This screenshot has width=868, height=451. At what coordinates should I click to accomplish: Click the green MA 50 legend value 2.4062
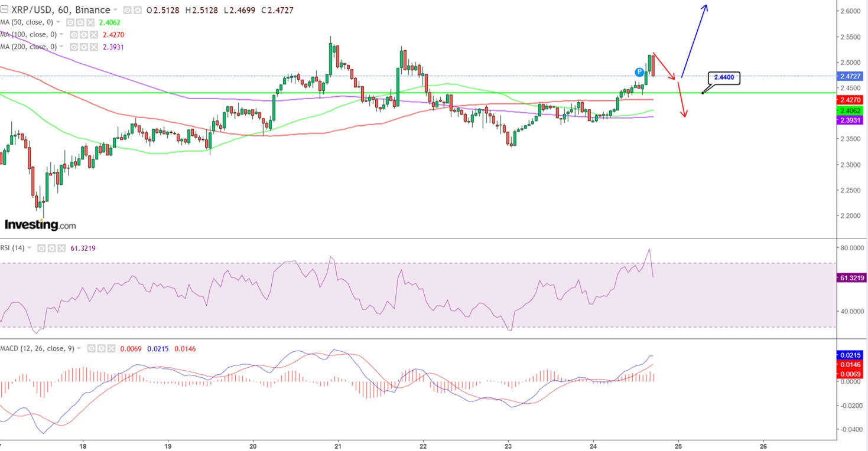coord(109,22)
